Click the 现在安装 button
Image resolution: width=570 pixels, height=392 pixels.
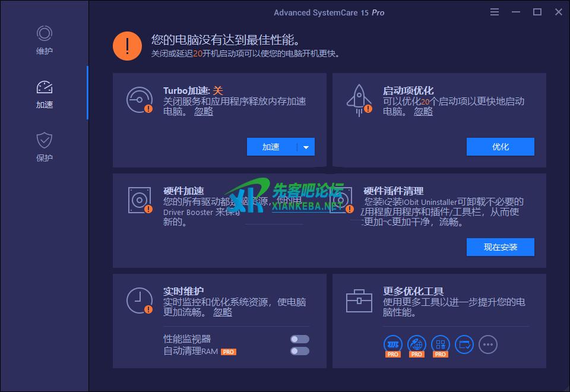click(x=500, y=247)
